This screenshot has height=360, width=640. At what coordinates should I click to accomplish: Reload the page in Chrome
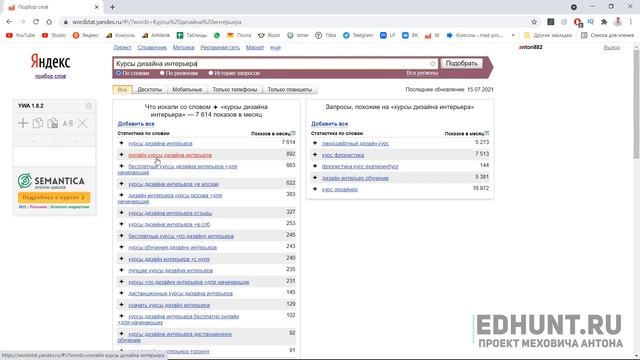click(36, 22)
